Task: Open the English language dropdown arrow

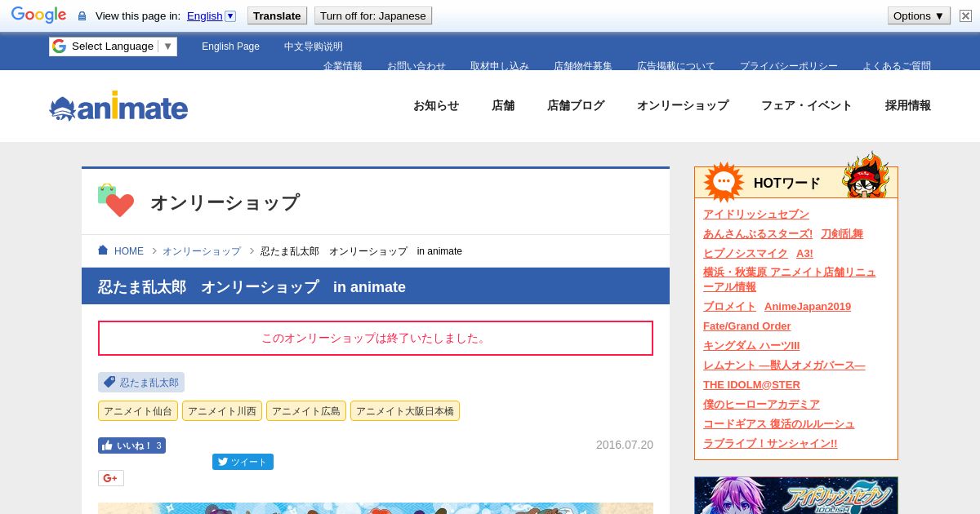Action: tap(230, 16)
